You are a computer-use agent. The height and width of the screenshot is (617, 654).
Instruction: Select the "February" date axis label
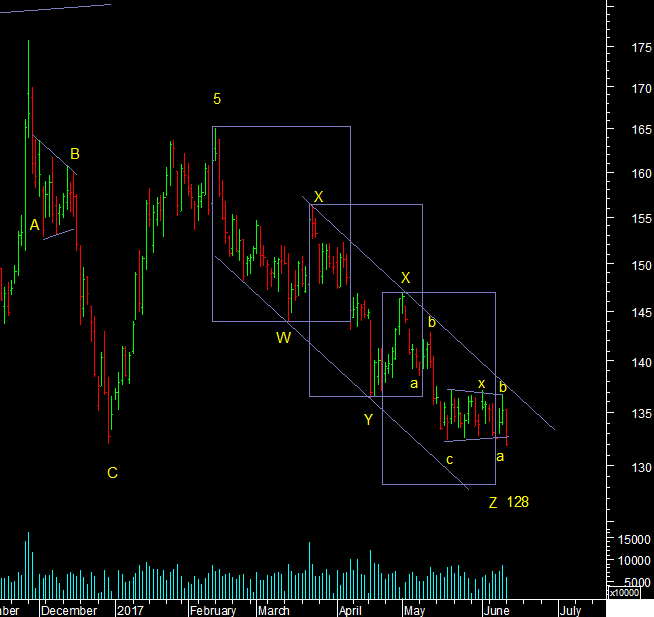[213, 611]
